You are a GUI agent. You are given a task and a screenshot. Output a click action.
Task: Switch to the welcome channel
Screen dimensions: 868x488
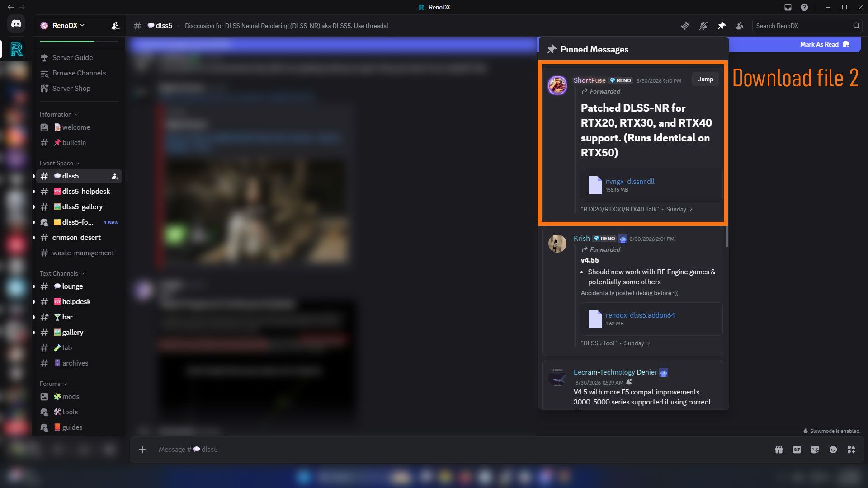tap(79, 127)
